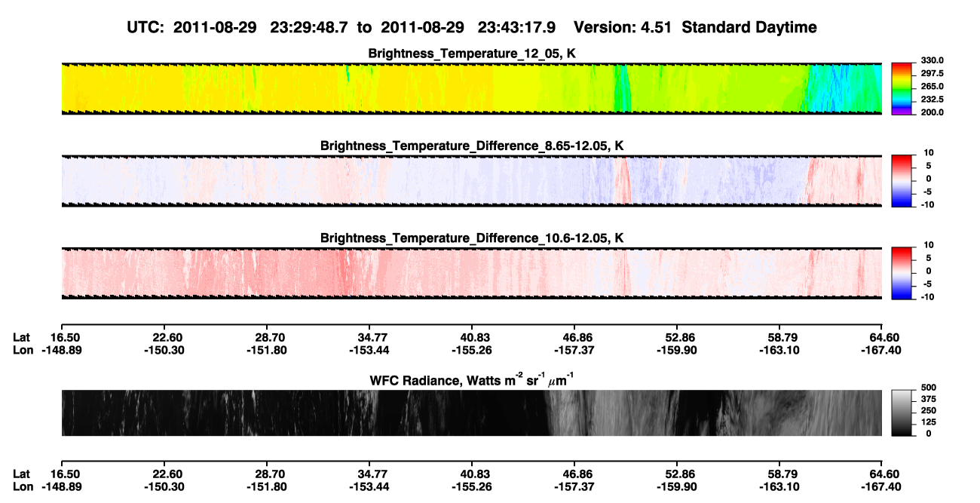Click the '375' WFC colorbar label
The width and height of the screenshot is (980, 503).
[x=929, y=399]
